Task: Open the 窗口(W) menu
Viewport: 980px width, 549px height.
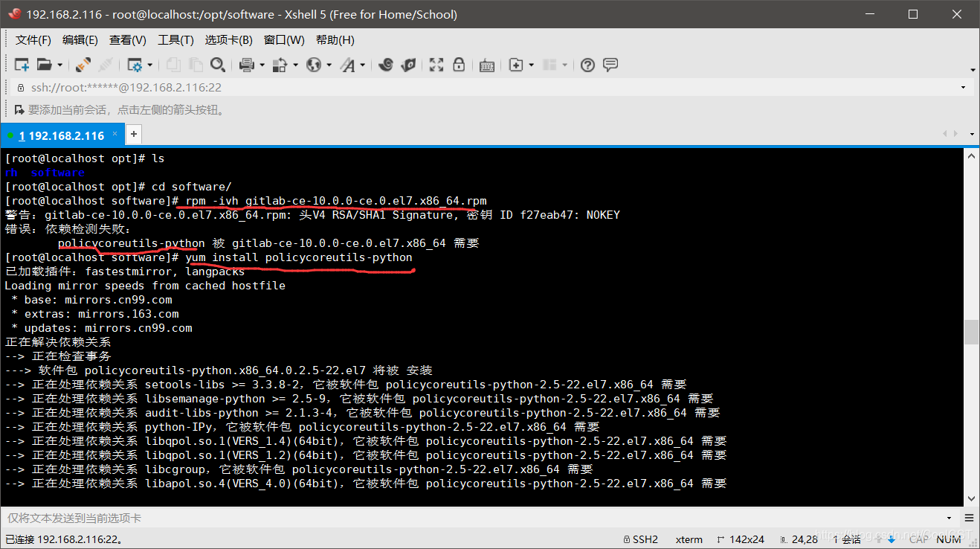Action: point(284,39)
